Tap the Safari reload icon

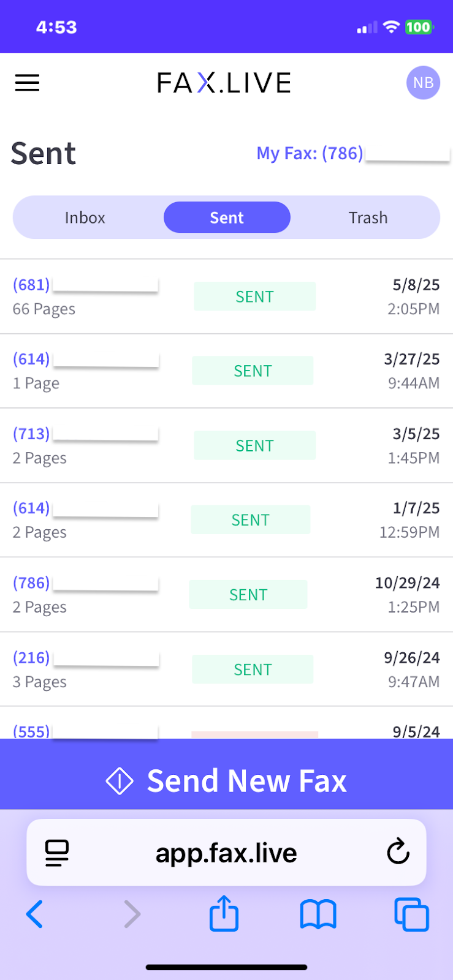coord(398,851)
